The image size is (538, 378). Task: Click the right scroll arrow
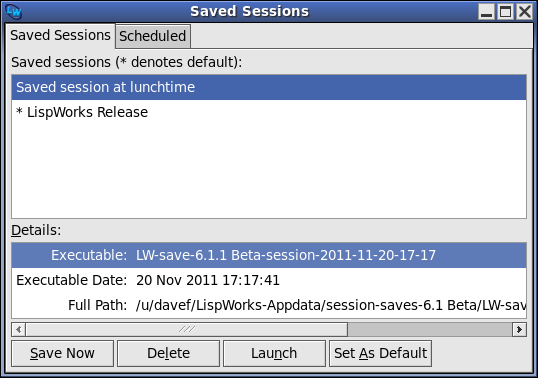(519, 330)
